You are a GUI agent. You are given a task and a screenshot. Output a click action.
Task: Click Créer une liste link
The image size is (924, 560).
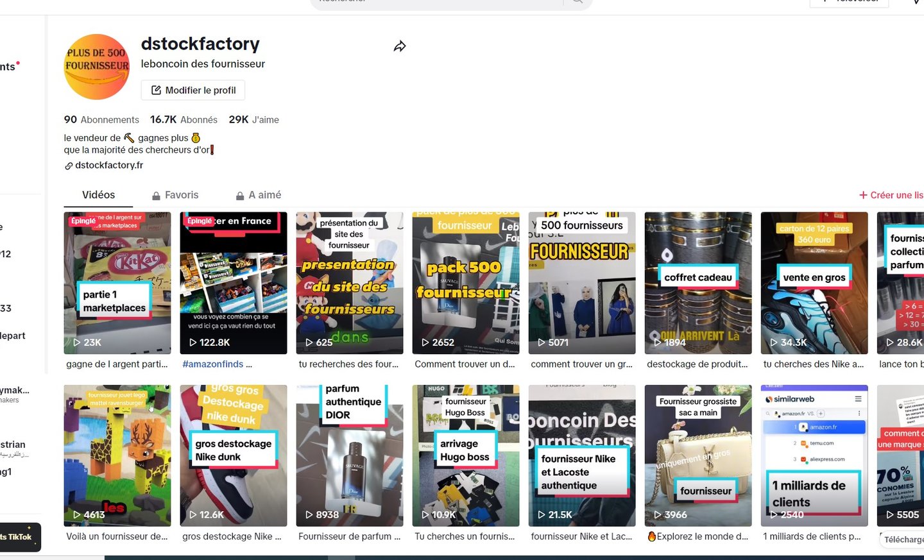pos(891,195)
